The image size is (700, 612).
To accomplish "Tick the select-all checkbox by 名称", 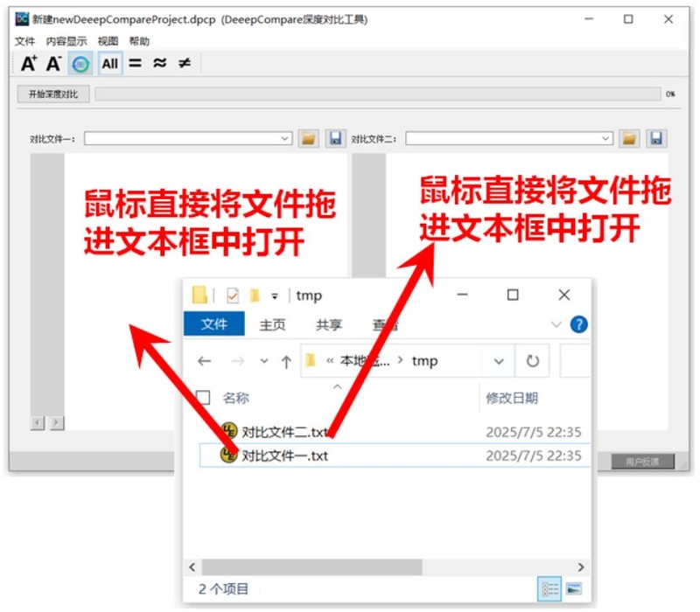I will [x=203, y=398].
